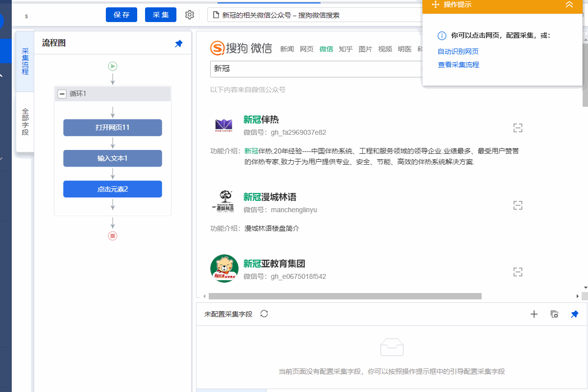Image resolution: width=588 pixels, height=392 pixels.
Task: Open the 网页 tab on Sogou
Action: click(x=307, y=49)
